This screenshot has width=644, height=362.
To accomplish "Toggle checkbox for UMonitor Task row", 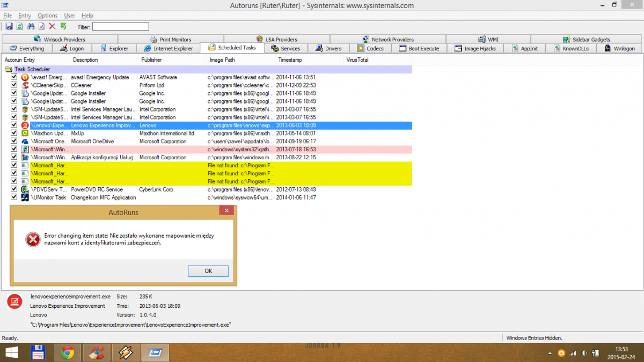I will (x=14, y=197).
